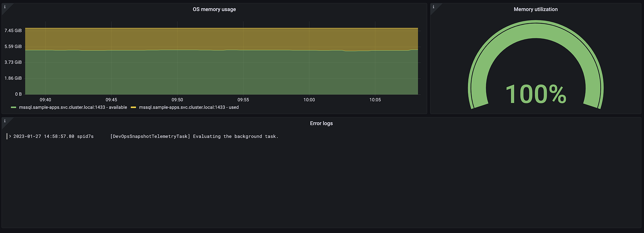
Task: Click yellow color swatch of used series
Action: tap(133, 107)
